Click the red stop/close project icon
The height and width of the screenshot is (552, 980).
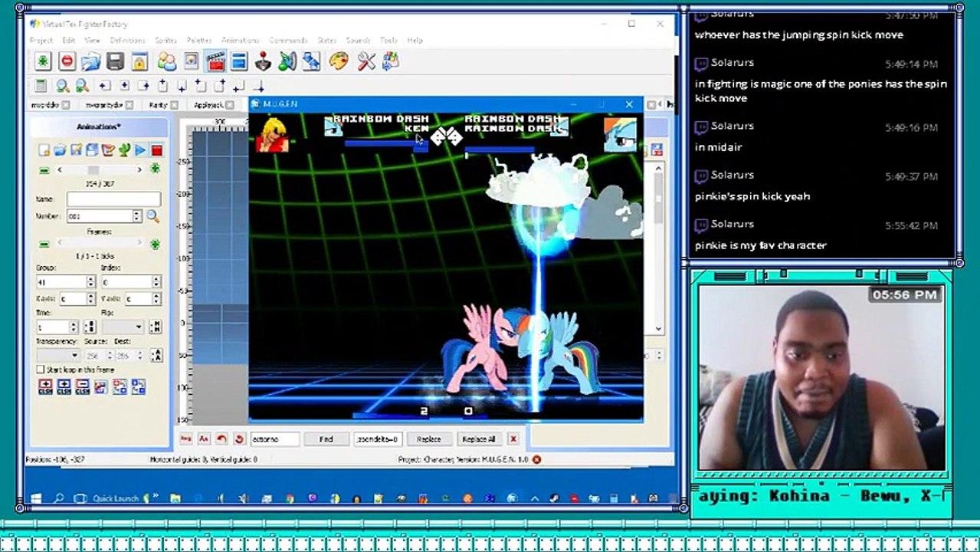pyautogui.click(x=67, y=61)
